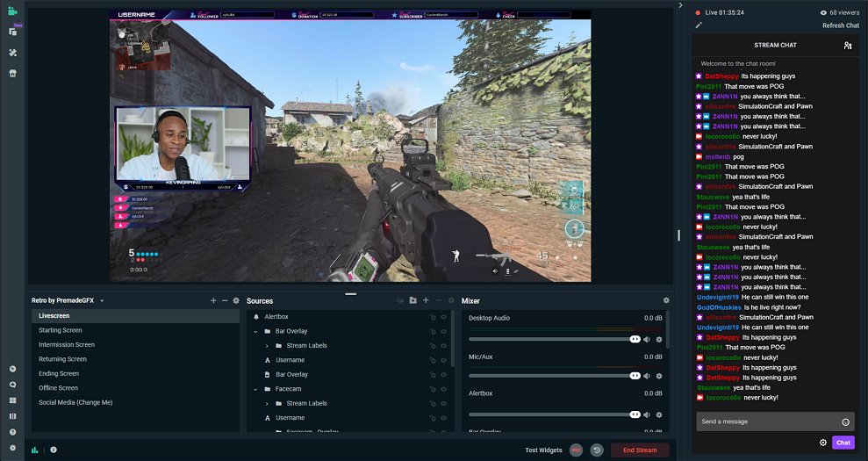Click Refresh Chat

coord(840,25)
